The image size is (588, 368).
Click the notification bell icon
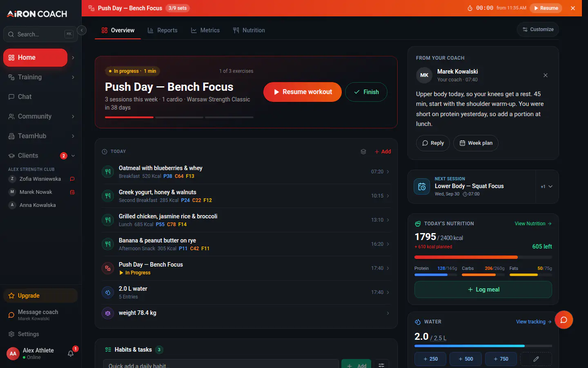pos(71,354)
